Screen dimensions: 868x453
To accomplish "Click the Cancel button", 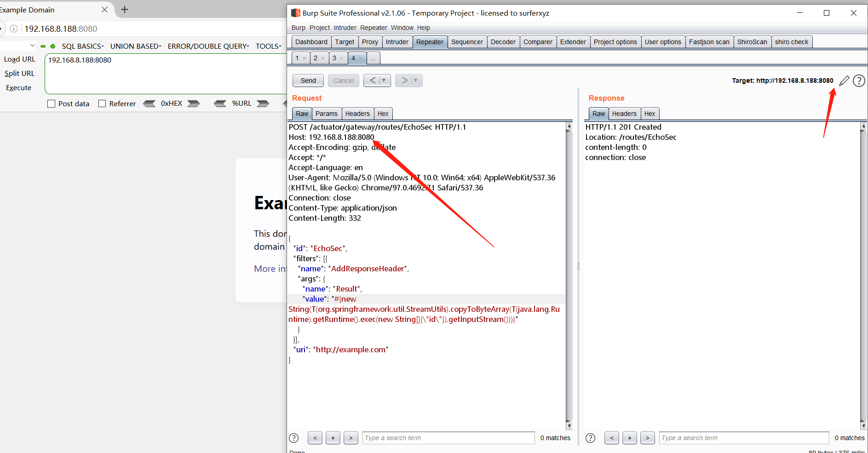I will [x=344, y=80].
